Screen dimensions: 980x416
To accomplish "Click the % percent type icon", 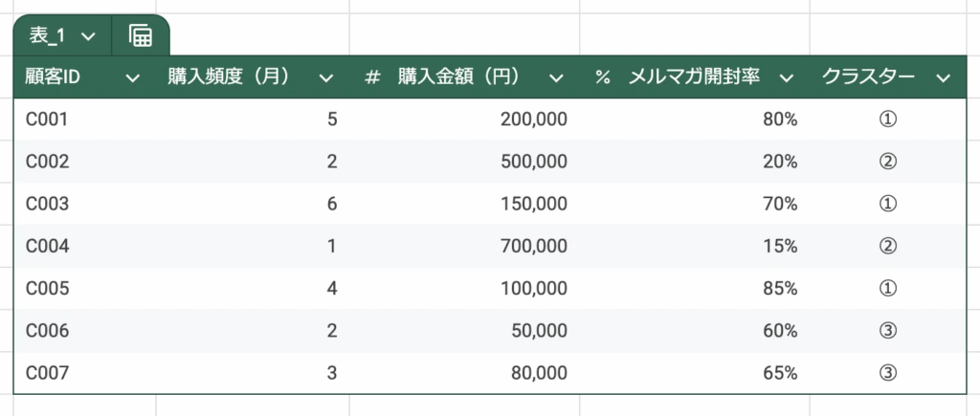I will [x=602, y=77].
